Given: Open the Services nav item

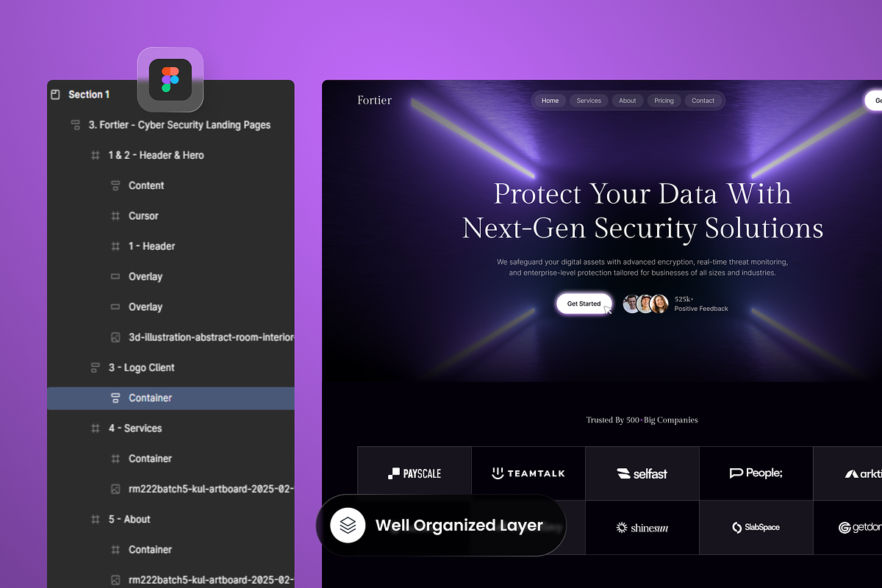Looking at the screenshot, I should point(589,101).
